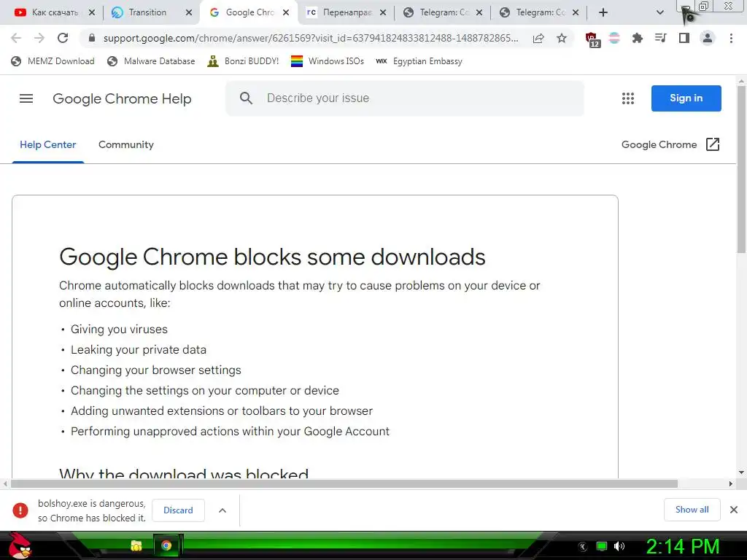Open the profile avatar menu
747x560 pixels.
click(708, 38)
